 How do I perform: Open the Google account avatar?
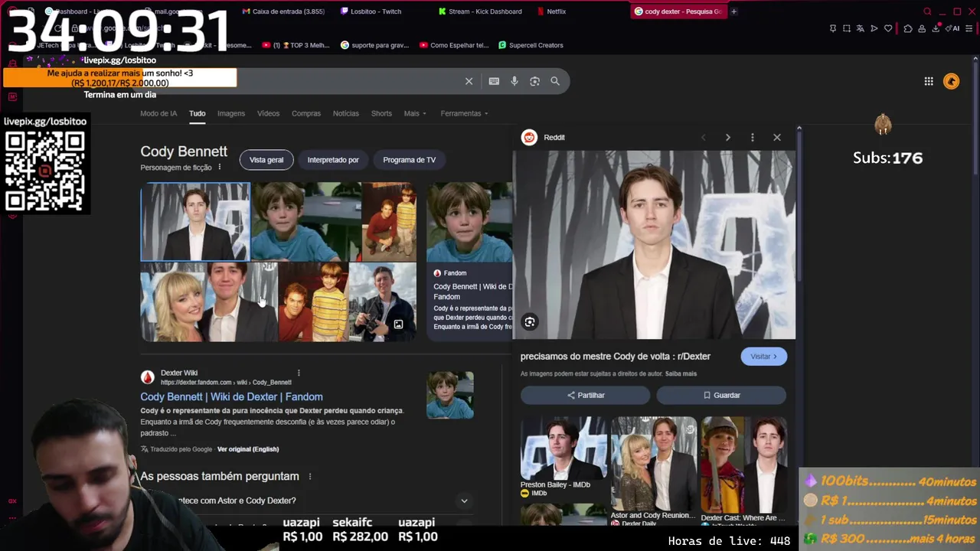(x=952, y=81)
